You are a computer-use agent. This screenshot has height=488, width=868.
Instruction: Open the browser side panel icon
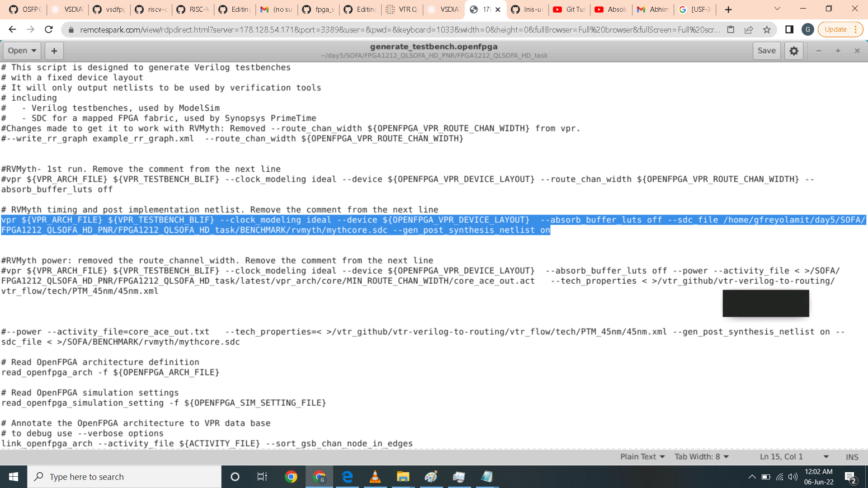pyautogui.click(x=789, y=29)
